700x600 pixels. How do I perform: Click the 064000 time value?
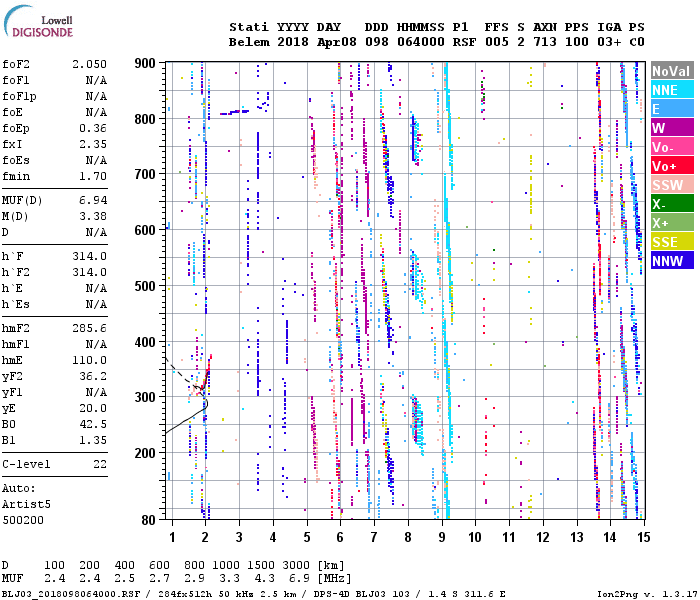421,42
